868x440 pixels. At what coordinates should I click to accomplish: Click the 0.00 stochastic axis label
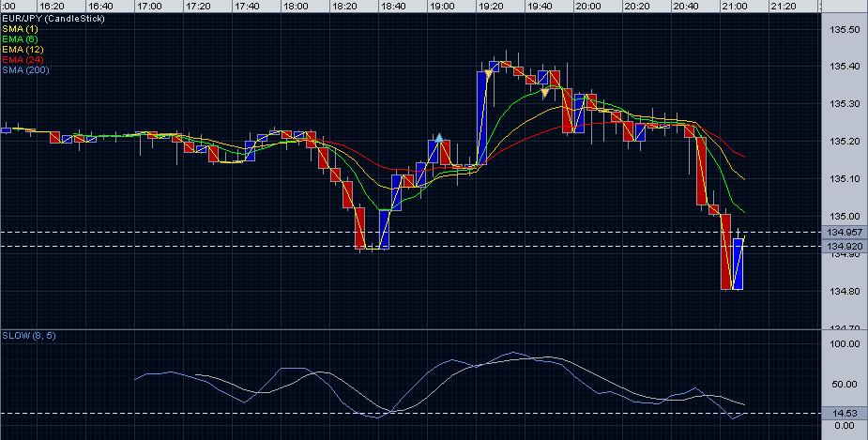point(845,425)
